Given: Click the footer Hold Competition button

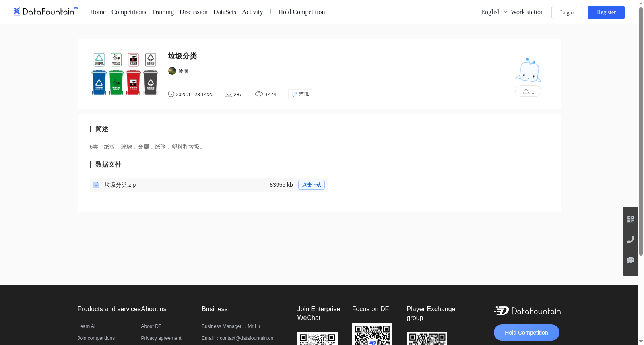Looking at the screenshot, I should coord(526,333).
